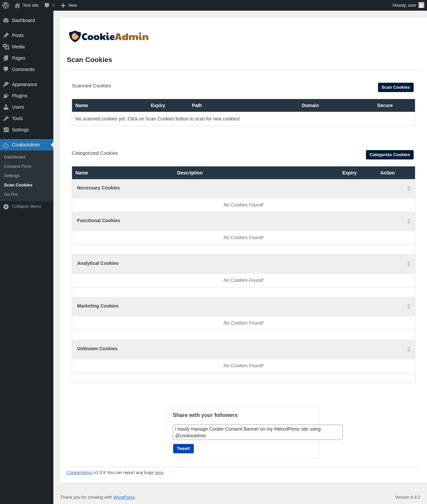Open the WordPress footer link
Viewport: 427px width, 504px height.
(x=124, y=497)
